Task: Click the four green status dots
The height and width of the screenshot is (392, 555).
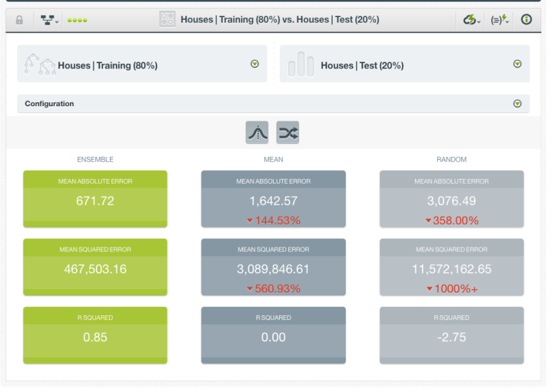Action: [77, 21]
